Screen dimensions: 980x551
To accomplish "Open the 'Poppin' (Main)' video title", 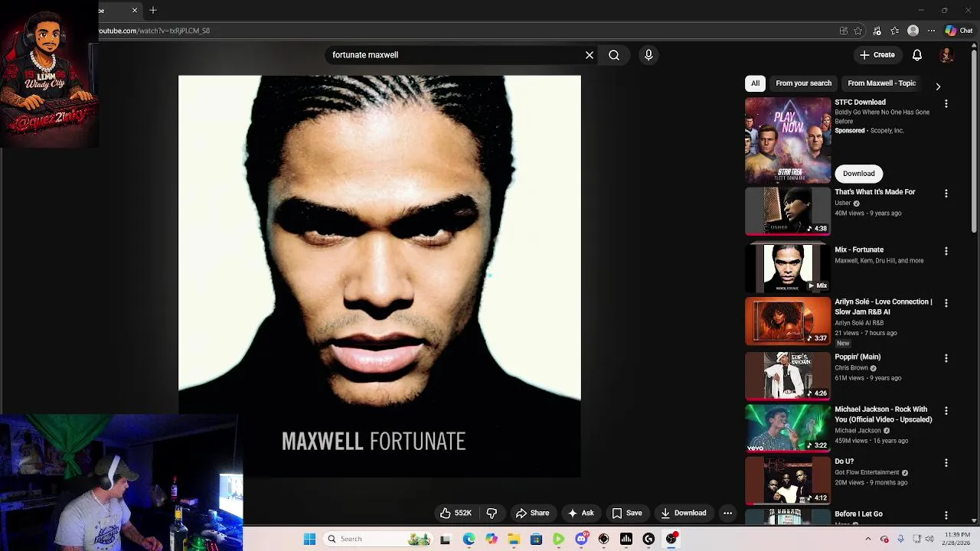I will tap(857, 357).
